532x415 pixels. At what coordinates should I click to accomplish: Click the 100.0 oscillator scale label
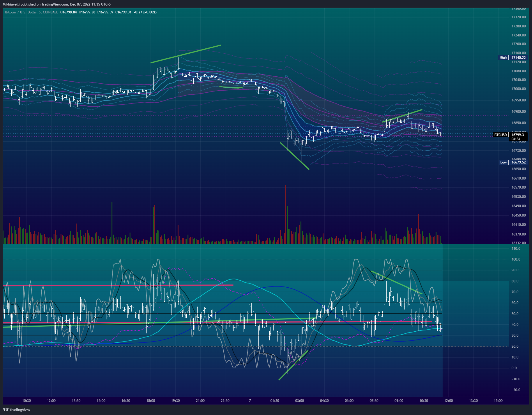coord(516,259)
